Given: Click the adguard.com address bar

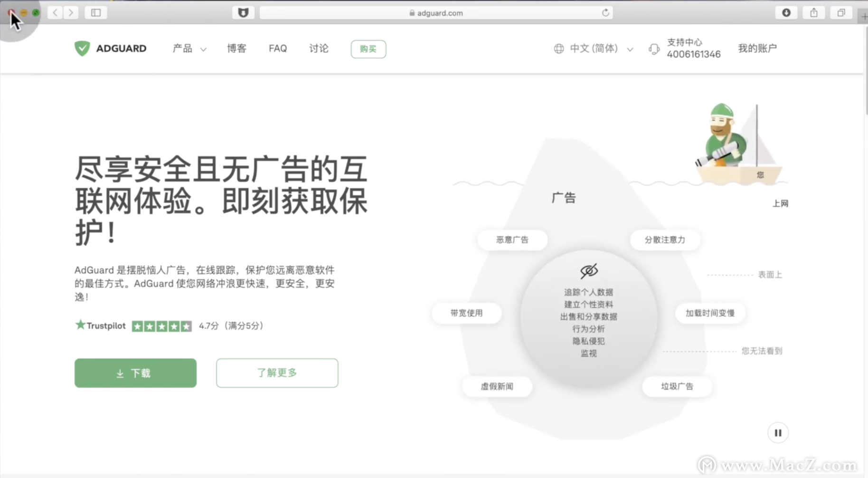Looking at the screenshot, I should [x=436, y=13].
